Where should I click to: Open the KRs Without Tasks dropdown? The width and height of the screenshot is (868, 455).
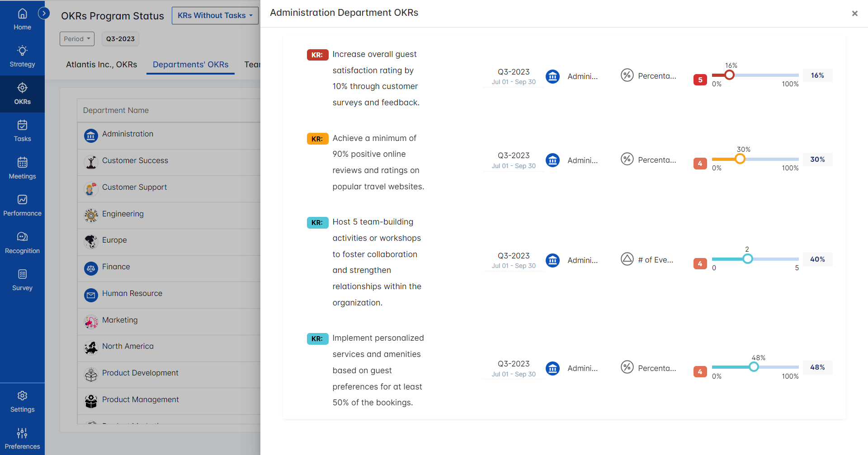215,15
